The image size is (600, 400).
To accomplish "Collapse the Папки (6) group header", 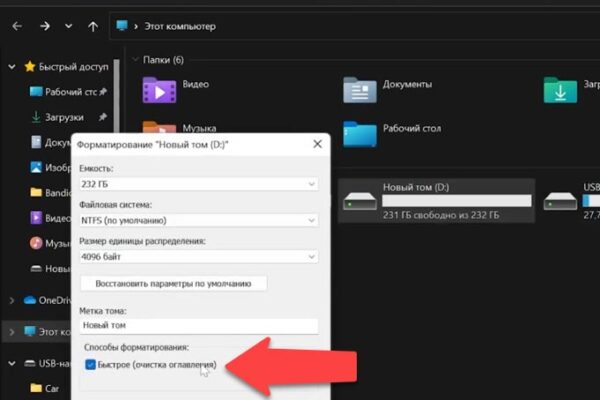I will coord(135,60).
